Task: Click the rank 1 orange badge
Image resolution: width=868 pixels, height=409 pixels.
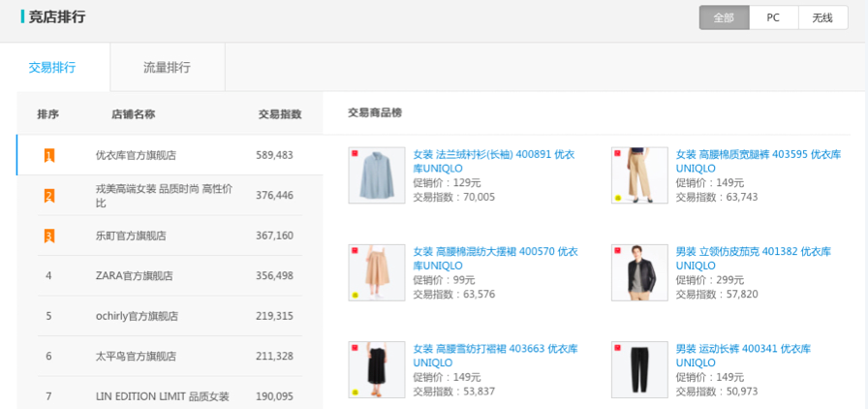Action: [49, 156]
